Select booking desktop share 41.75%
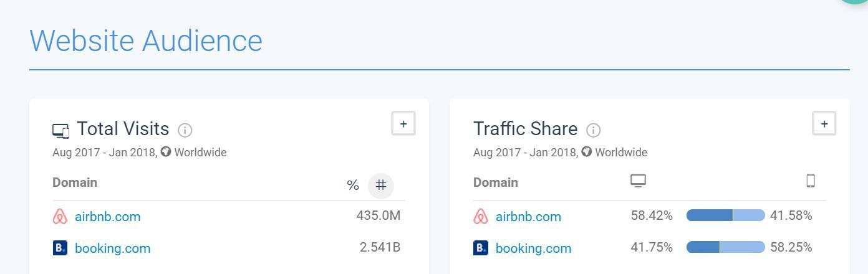The image size is (868, 274). click(652, 247)
